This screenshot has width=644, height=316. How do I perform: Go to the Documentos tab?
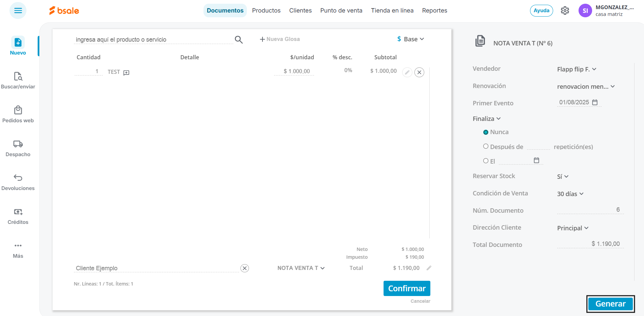[x=225, y=10]
